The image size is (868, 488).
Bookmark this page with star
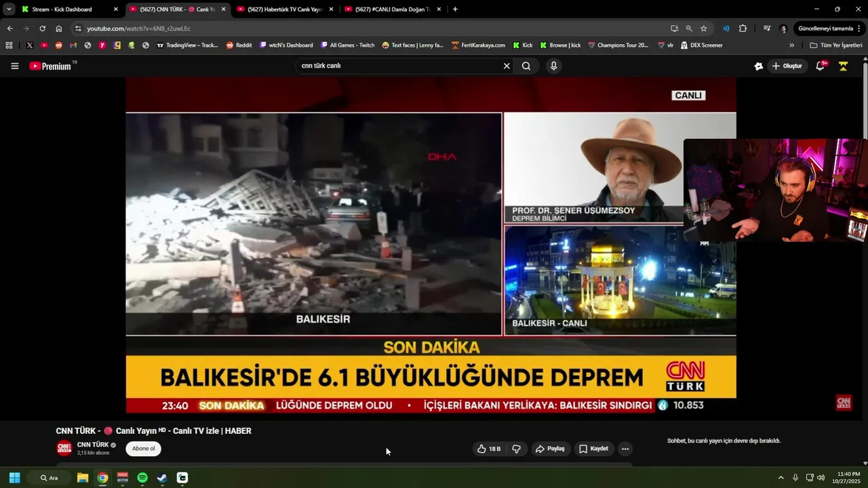[704, 28]
